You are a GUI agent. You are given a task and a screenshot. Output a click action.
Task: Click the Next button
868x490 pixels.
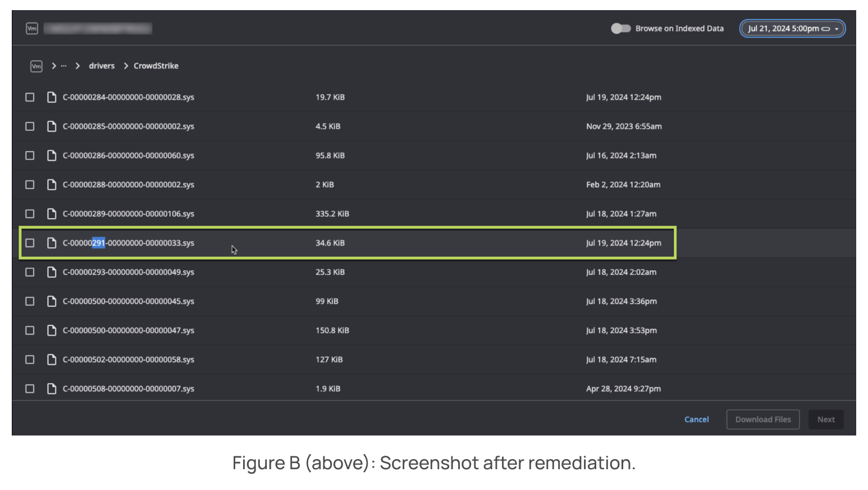coord(825,420)
